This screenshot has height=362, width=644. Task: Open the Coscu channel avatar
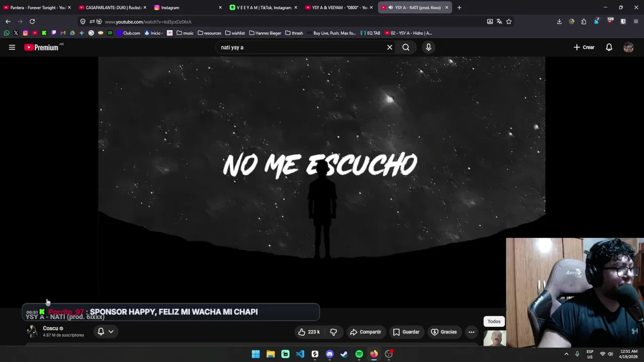(32, 331)
